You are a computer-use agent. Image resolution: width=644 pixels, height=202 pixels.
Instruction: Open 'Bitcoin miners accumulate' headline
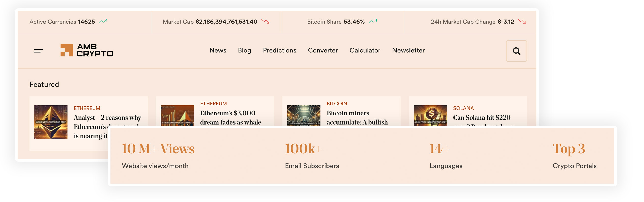point(357,117)
